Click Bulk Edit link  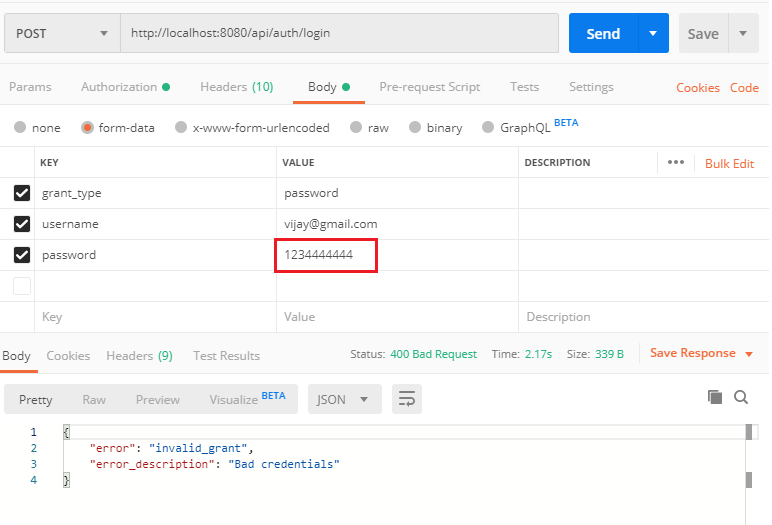pyautogui.click(x=729, y=163)
